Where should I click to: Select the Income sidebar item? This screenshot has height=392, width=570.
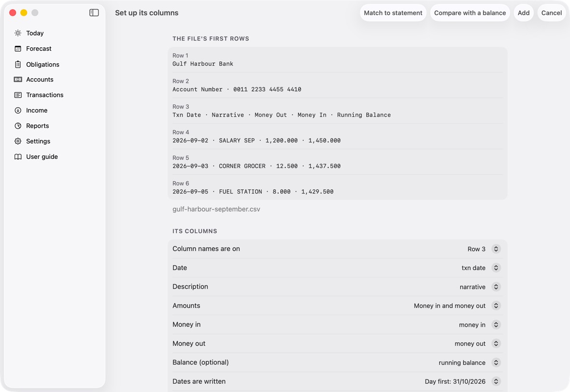pos(37,111)
